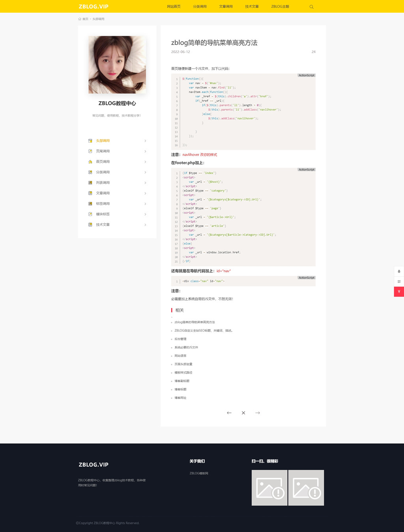Click the 页尾调用 sidebar icon

point(90,151)
